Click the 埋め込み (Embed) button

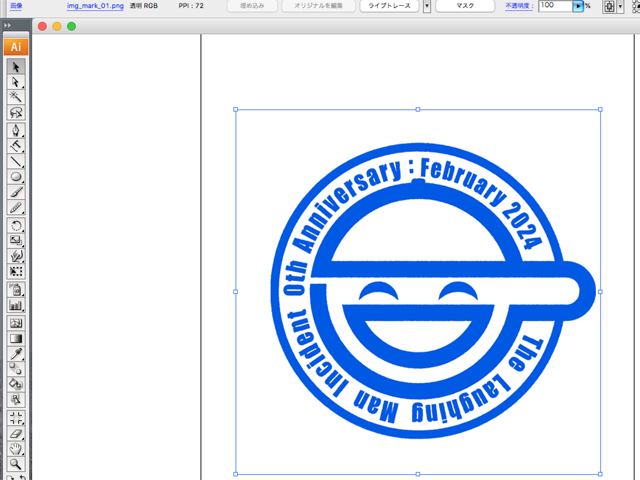pyautogui.click(x=252, y=6)
